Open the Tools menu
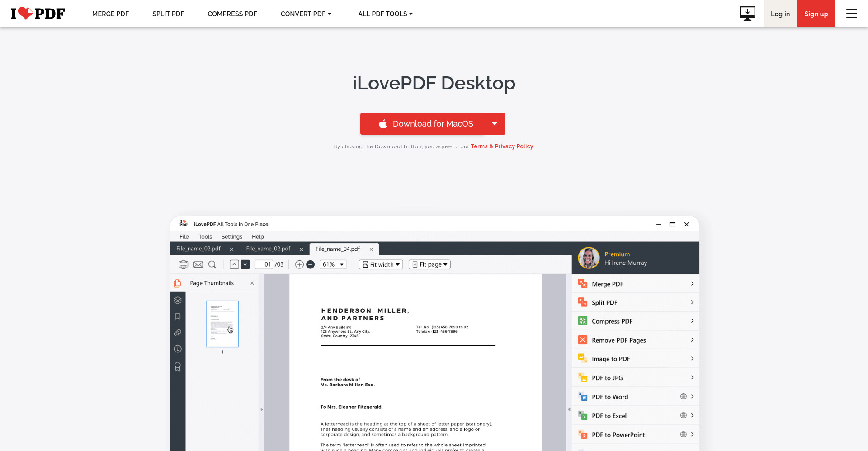The width and height of the screenshot is (868, 451). coord(205,236)
